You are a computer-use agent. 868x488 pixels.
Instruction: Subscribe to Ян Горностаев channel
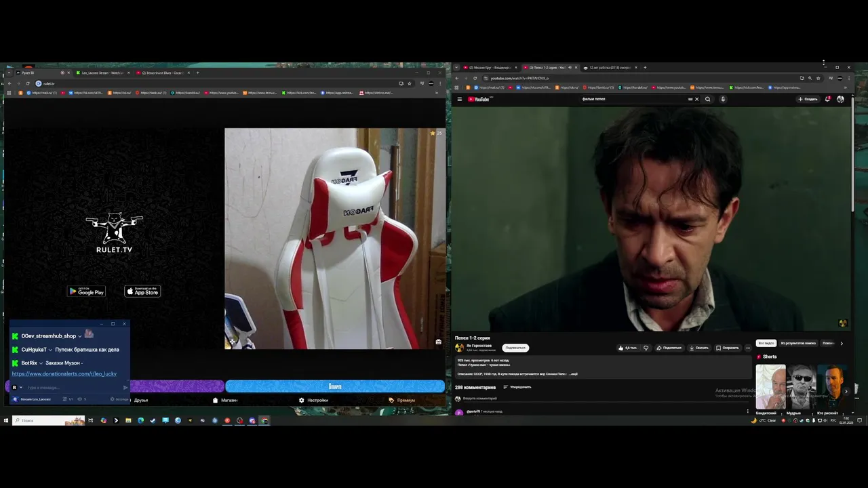pyautogui.click(x=515, y=348)
